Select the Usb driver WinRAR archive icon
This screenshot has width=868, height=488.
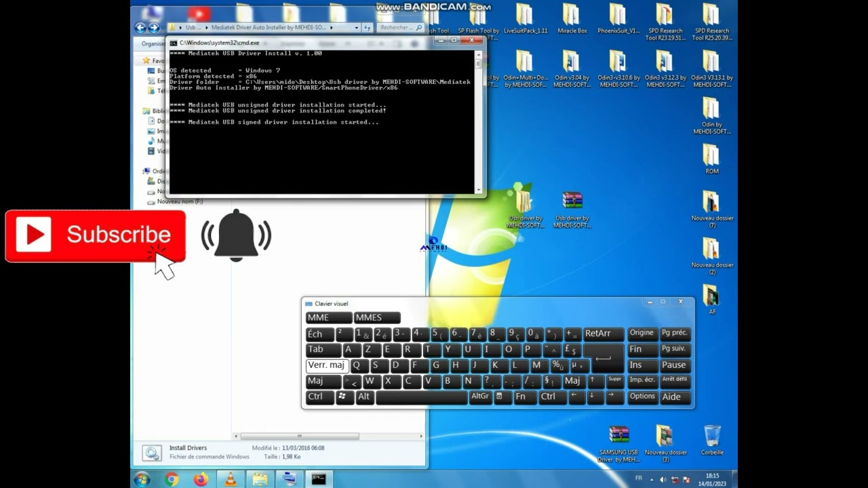pos(572,209)
